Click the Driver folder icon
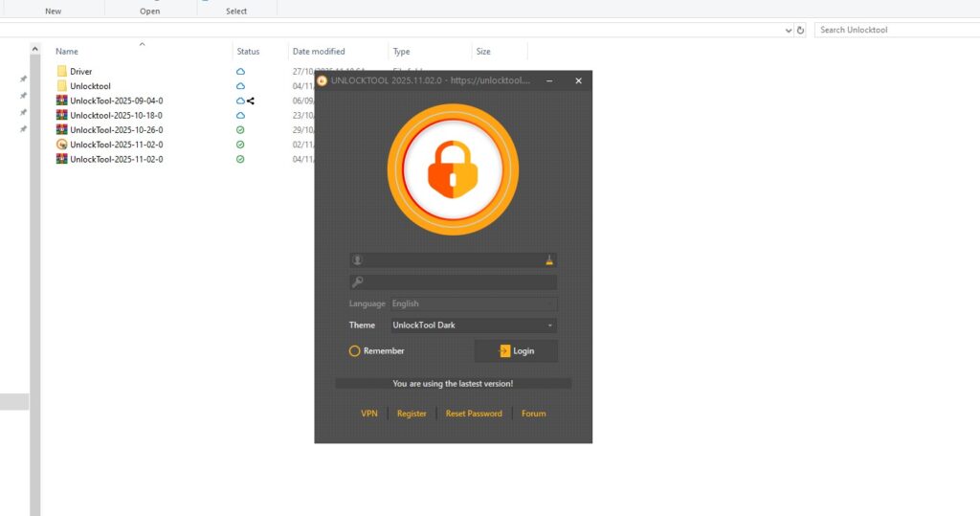980x516 pixels. [61, 72]
